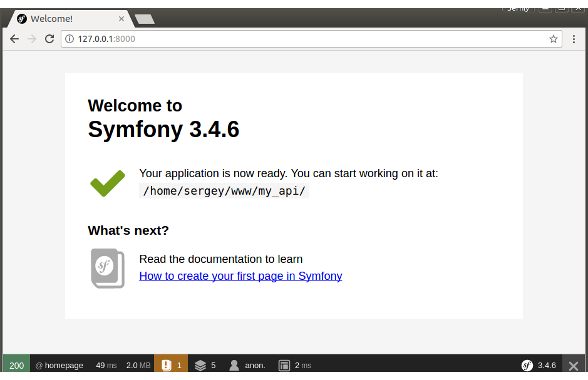Open the Chrome three-dot menu
This screenshot has height=380, width=588.
click(574, 39)
